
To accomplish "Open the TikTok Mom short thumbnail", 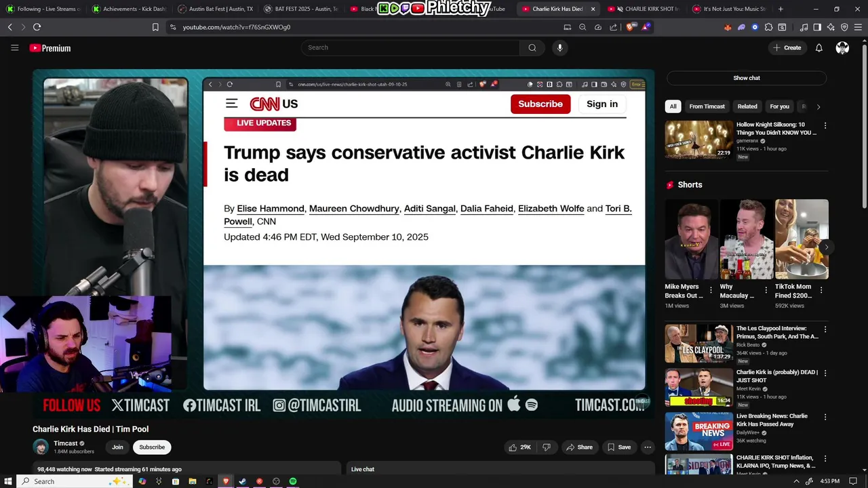I will [x=802, y=239].
